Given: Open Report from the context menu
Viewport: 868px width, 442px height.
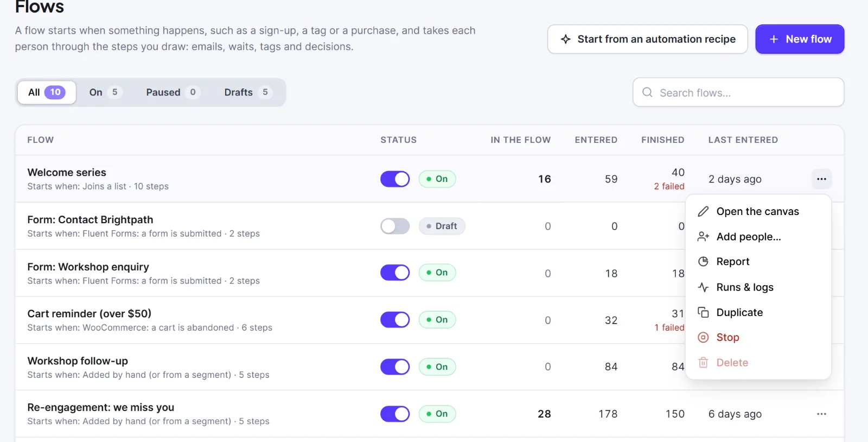Looking at the screenshot, I should pyautogui.click(x=758, y=262).
